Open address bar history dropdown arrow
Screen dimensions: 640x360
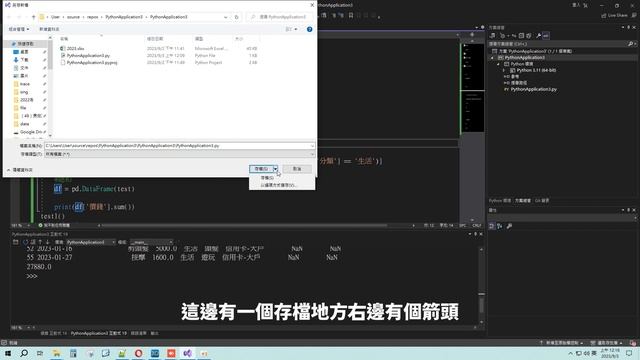pos(226,17)
